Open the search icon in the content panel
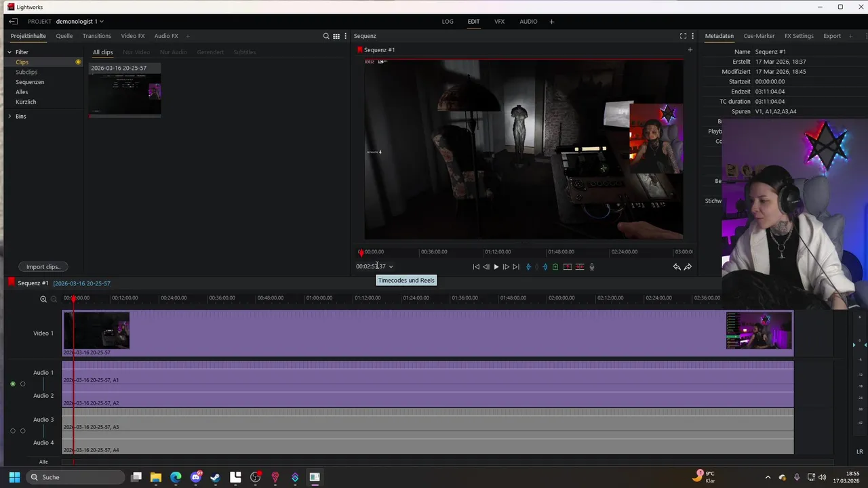Screen dimensions: 868x488 326,36
